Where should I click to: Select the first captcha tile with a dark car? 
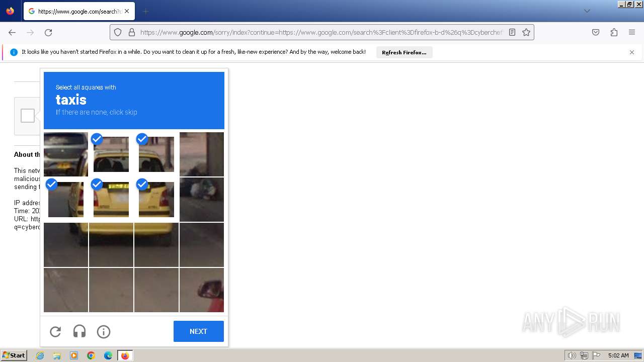pos(66,154)
